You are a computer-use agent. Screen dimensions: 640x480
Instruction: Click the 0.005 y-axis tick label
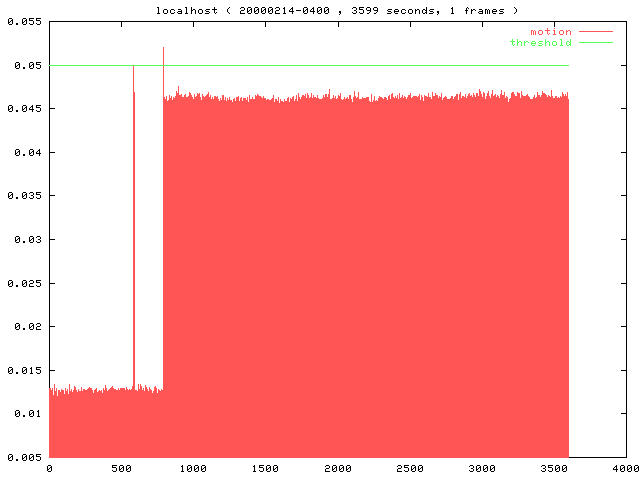(x=24, y=457)
